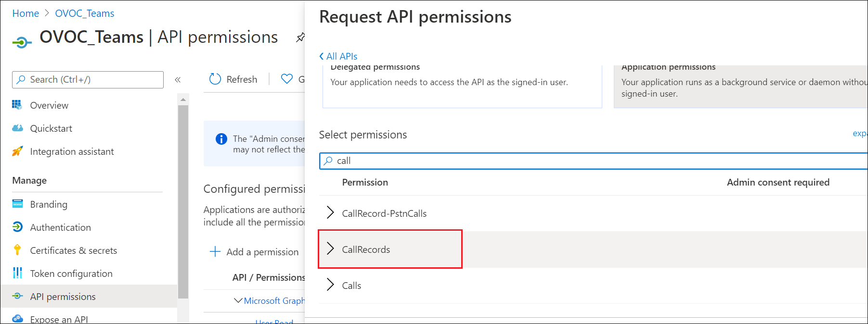This screenshot has width=868, height=324.
Task: Open Expose an API menu item
Action: click(59, 319)
